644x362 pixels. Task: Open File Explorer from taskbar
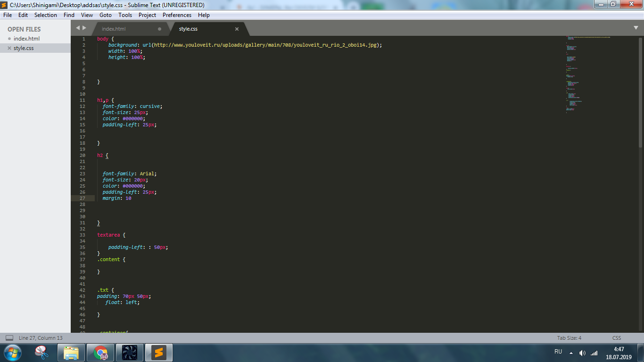point(71,352)
